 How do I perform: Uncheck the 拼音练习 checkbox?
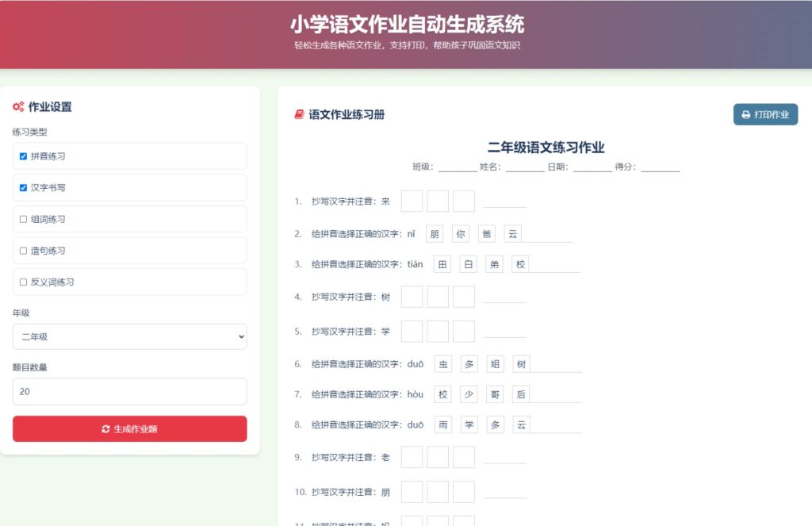point(23,156)
